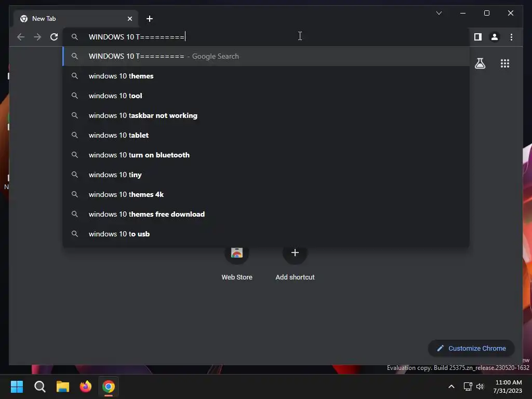532x399 pixels.
Task: Open the profile avatar button
Action: 495,37
